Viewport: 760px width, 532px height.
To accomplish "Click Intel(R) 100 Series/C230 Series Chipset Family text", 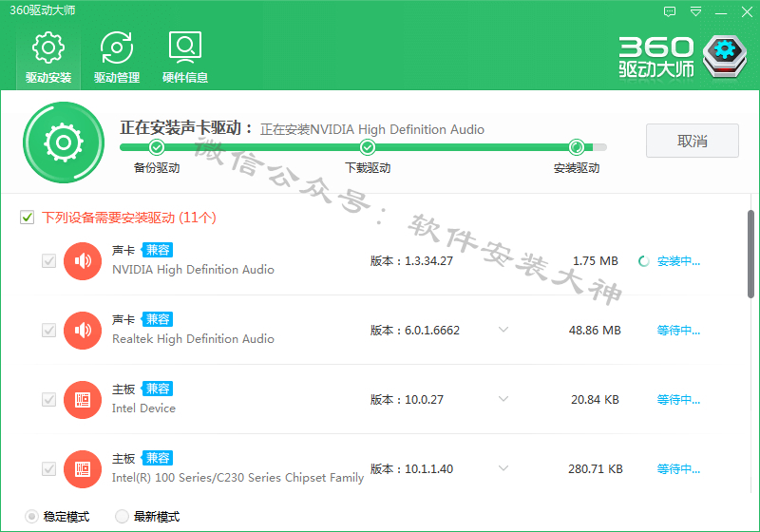I will pyautogui.click(x=237, y=478).
